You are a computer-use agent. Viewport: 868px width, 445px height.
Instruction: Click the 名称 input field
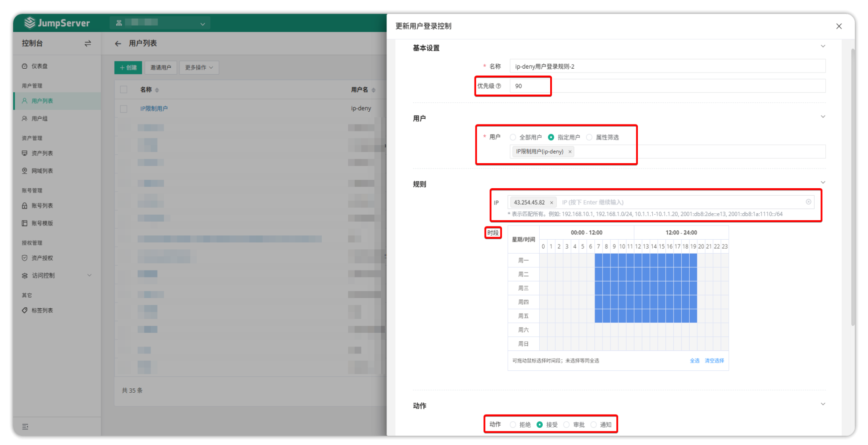(667, 66)
